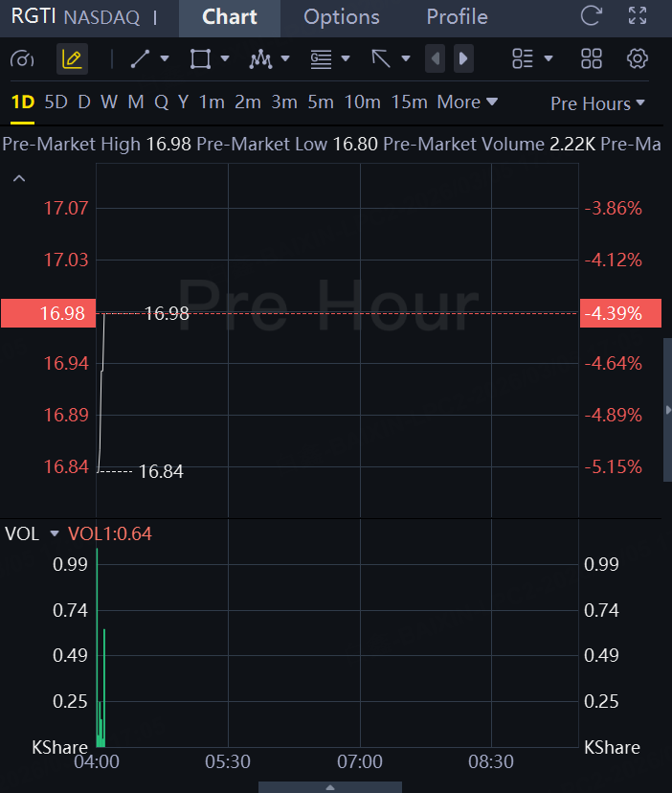
Task: Select the rectangle shape tool
Action: (200, 59)
